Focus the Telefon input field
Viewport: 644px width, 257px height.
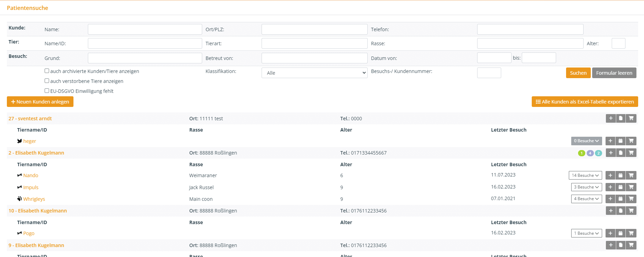pos(530,29)
